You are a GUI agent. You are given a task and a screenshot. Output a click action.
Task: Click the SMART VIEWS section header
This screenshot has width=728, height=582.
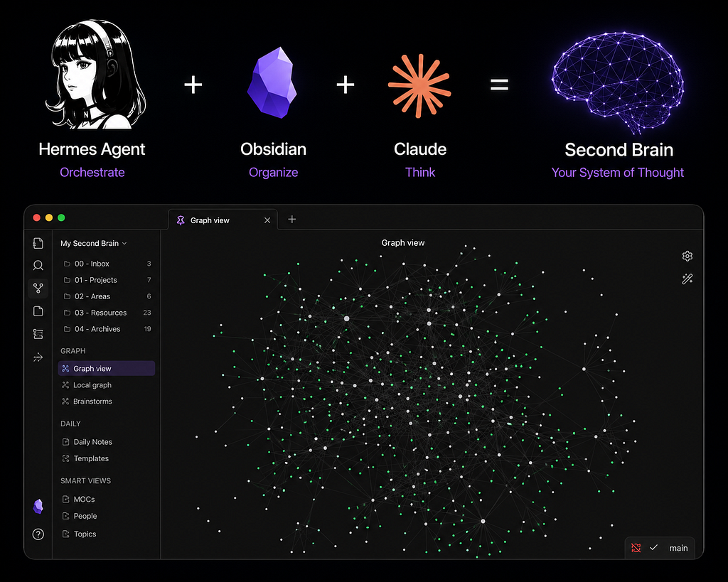tap(86, 481)
